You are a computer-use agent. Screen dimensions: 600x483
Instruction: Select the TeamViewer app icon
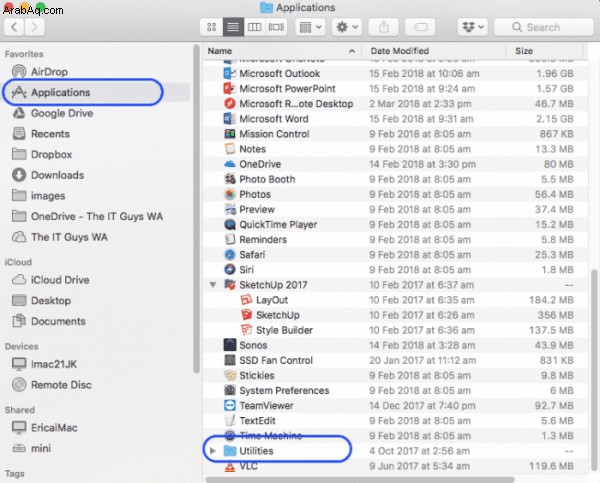[230, 406]
